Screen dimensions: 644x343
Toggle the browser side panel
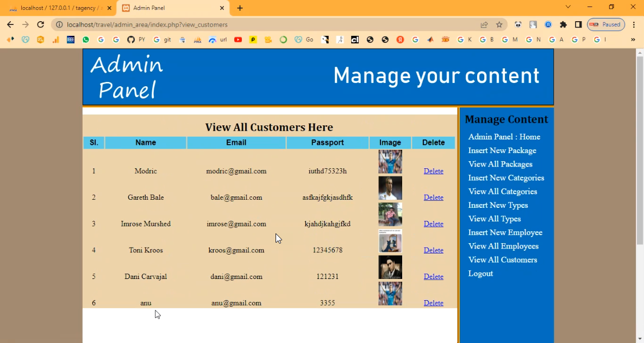pos(578,24)
